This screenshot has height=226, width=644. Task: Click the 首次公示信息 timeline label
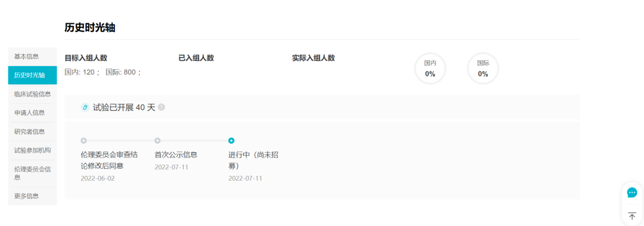176,155
